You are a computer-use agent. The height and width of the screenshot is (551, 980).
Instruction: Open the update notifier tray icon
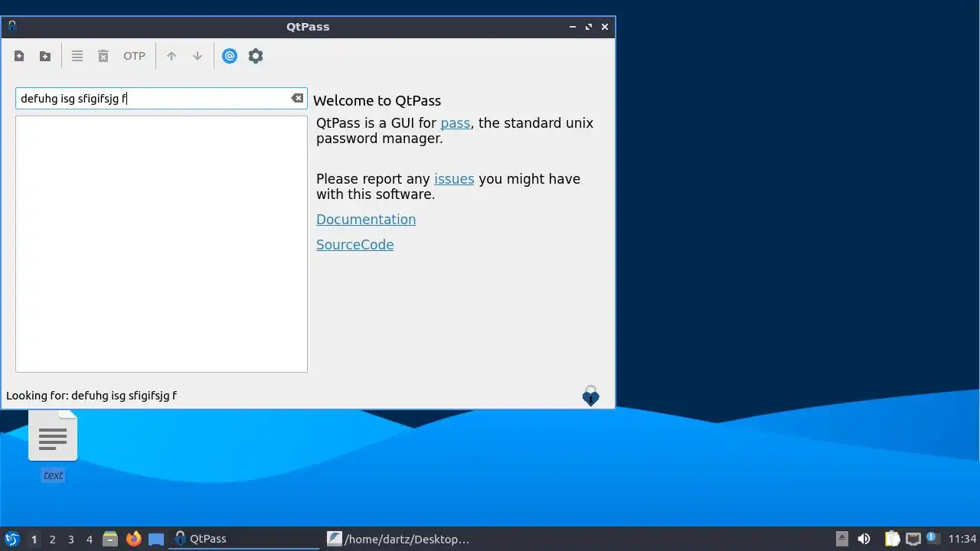click(932, 538)
